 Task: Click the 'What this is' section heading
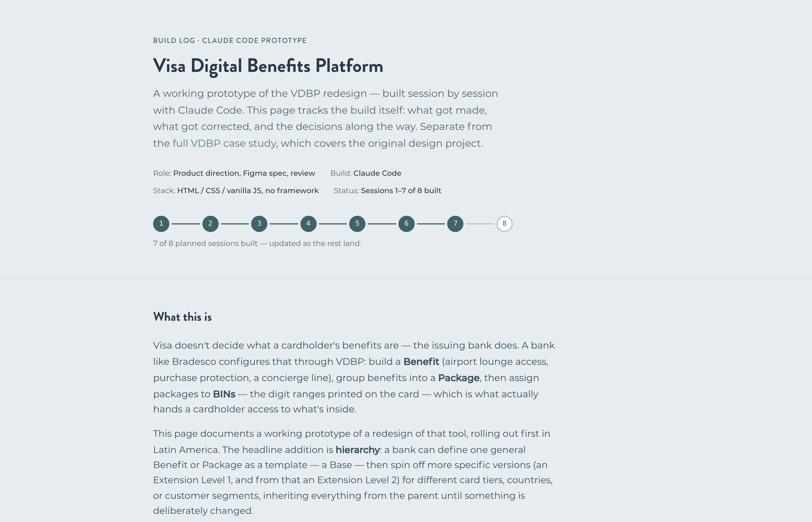click(182, 317)
